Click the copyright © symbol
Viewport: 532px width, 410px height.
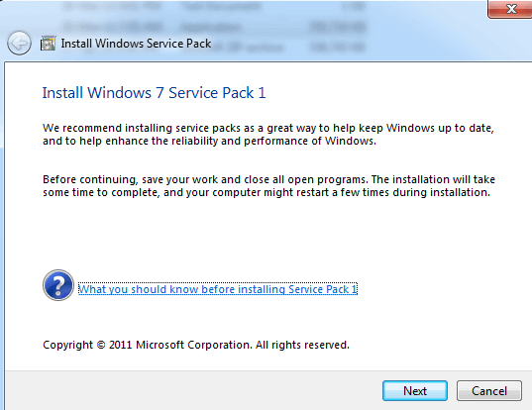101,345
